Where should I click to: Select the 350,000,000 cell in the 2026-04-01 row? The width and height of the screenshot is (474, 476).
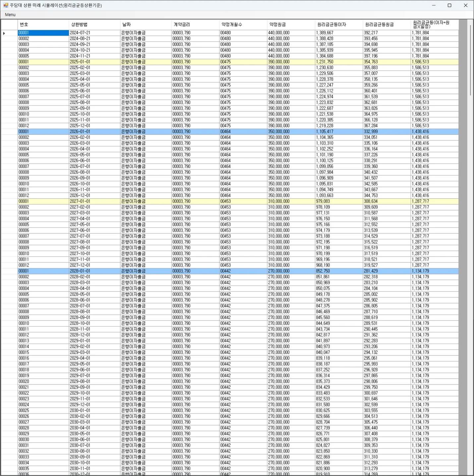click(291, 149)
